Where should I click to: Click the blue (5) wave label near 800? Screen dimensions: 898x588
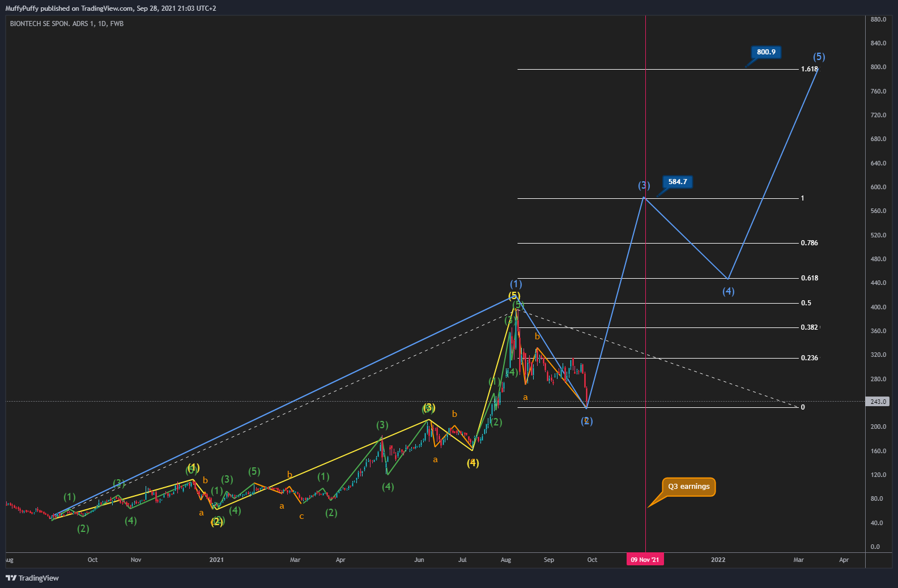pos(819,57)
